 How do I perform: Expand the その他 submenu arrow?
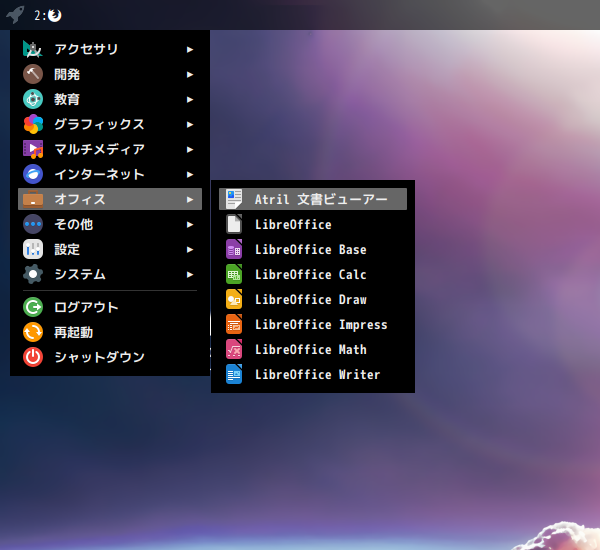190,224
